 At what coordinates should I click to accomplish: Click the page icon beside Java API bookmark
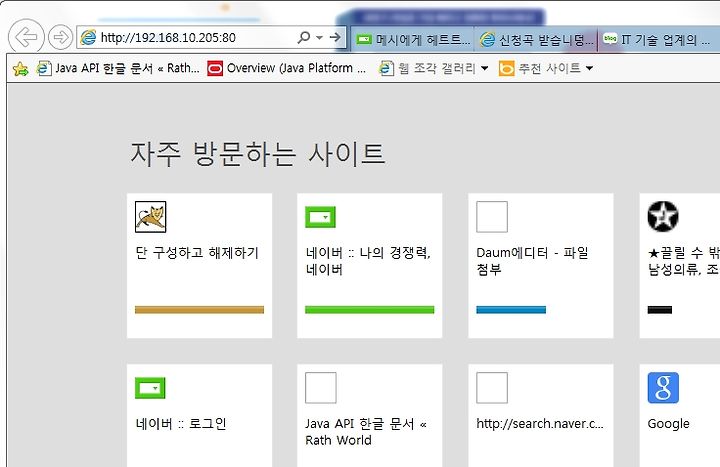tap(44, 68)
